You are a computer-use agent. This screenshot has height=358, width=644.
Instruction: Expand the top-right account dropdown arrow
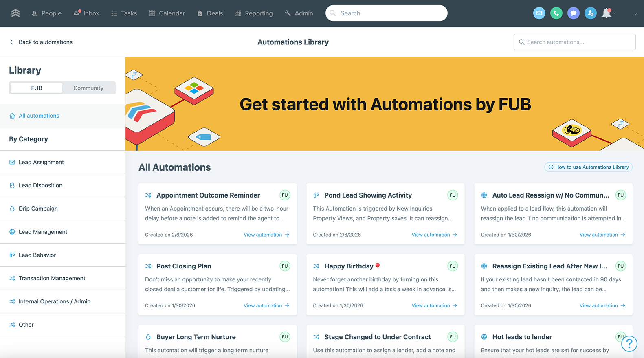635,14
